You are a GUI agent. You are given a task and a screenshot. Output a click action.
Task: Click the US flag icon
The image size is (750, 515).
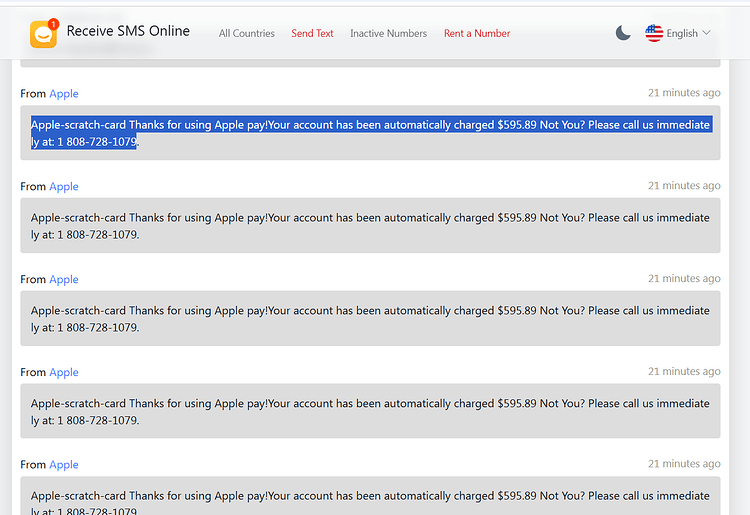tap(654, 33)
